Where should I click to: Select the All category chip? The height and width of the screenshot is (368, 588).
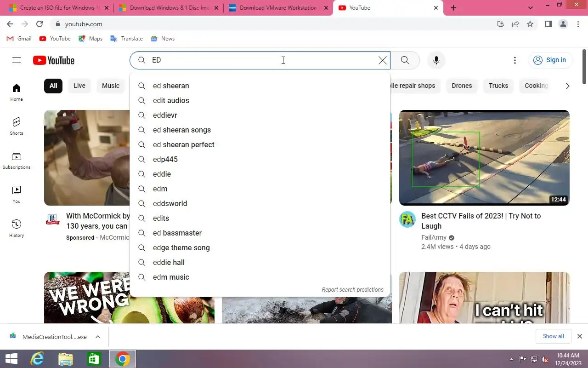[53, 86]
